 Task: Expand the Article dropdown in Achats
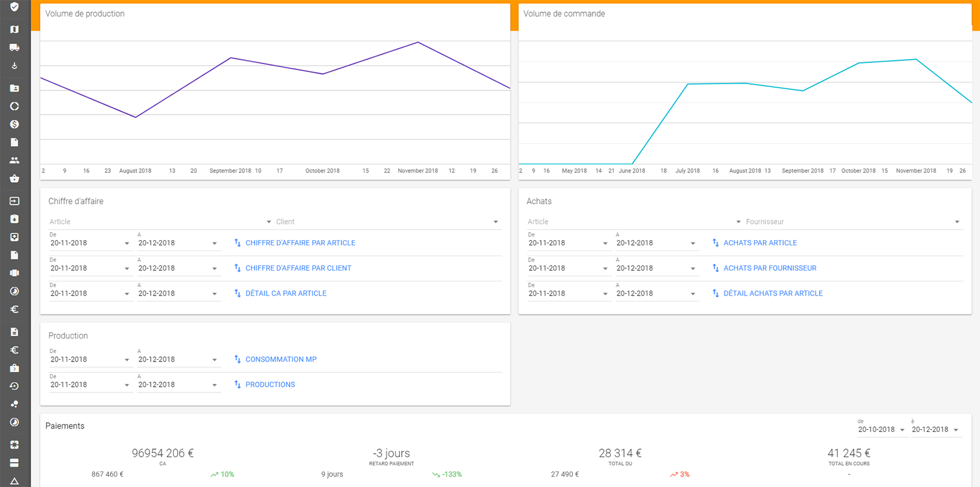[x=634, y=222]
